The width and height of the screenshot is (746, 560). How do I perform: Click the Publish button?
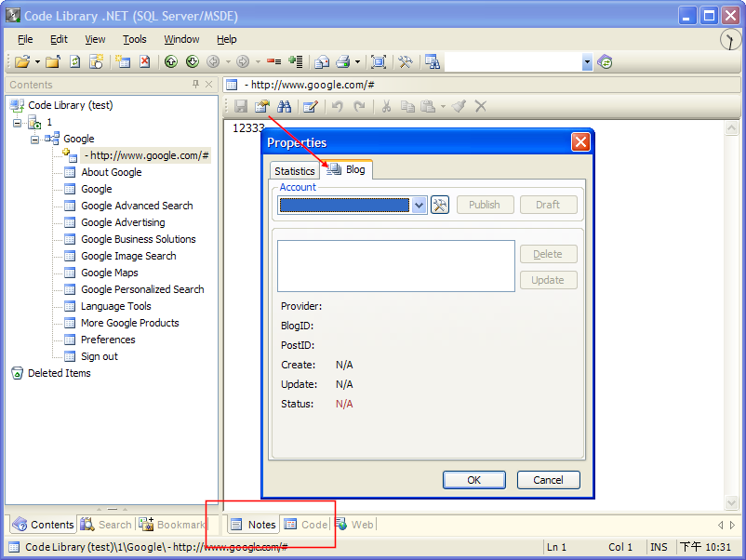click(485, 205)
